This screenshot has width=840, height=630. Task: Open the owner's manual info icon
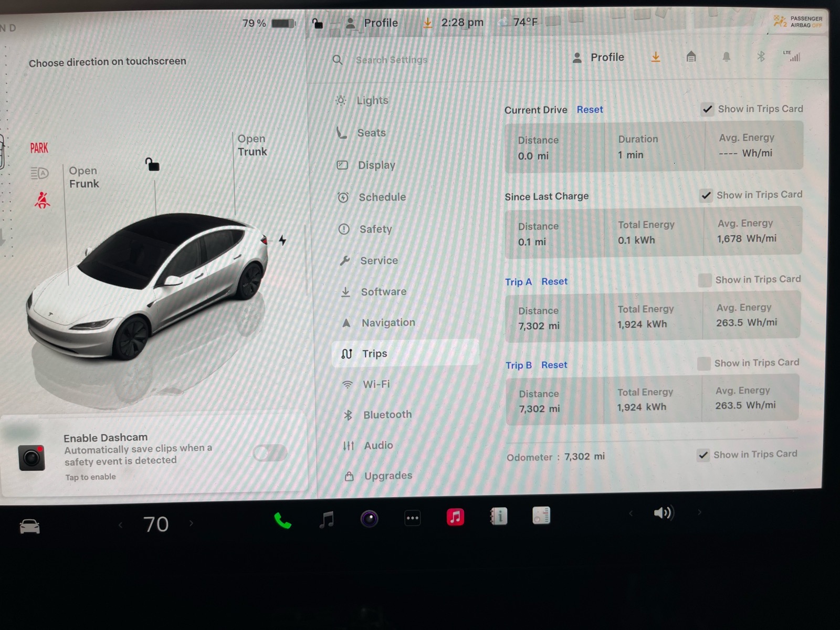coord(498,517)
